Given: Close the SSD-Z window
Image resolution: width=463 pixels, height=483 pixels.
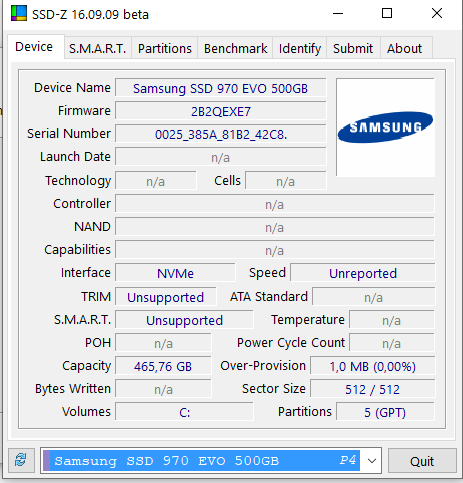Looking at the screenshot, I should tap(437, 14).
